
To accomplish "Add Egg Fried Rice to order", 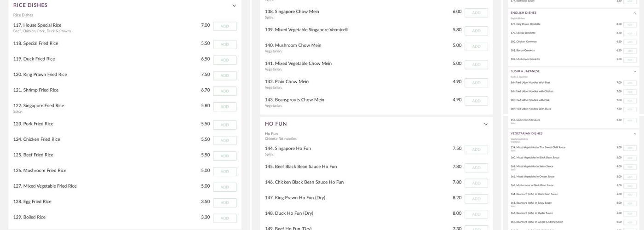I will pos(224,203).
